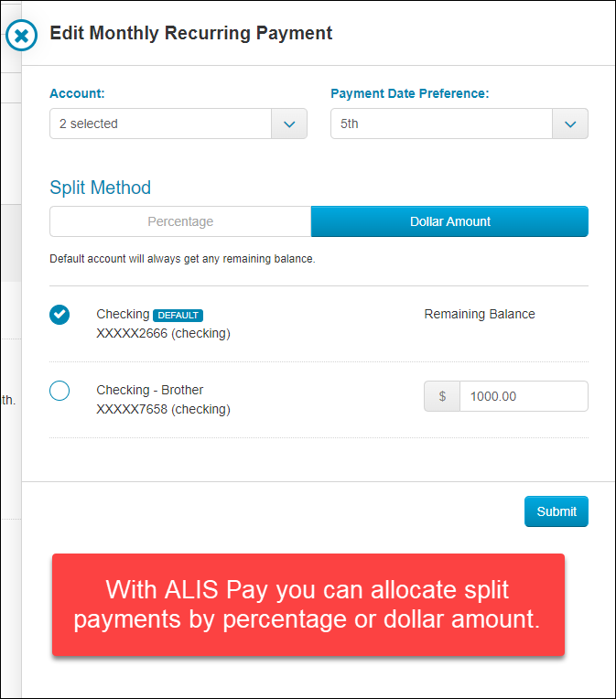Click the chevron arrow next to 5th

570,124
